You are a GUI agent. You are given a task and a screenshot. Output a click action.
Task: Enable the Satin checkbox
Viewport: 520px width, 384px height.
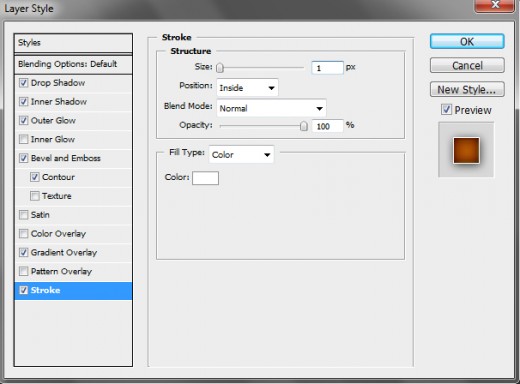23,215
